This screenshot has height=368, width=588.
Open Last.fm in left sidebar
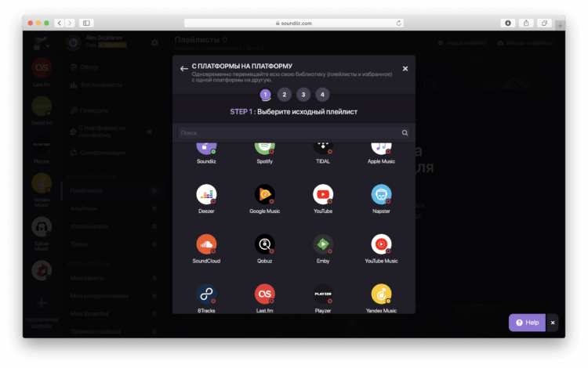tap(42, 68)
